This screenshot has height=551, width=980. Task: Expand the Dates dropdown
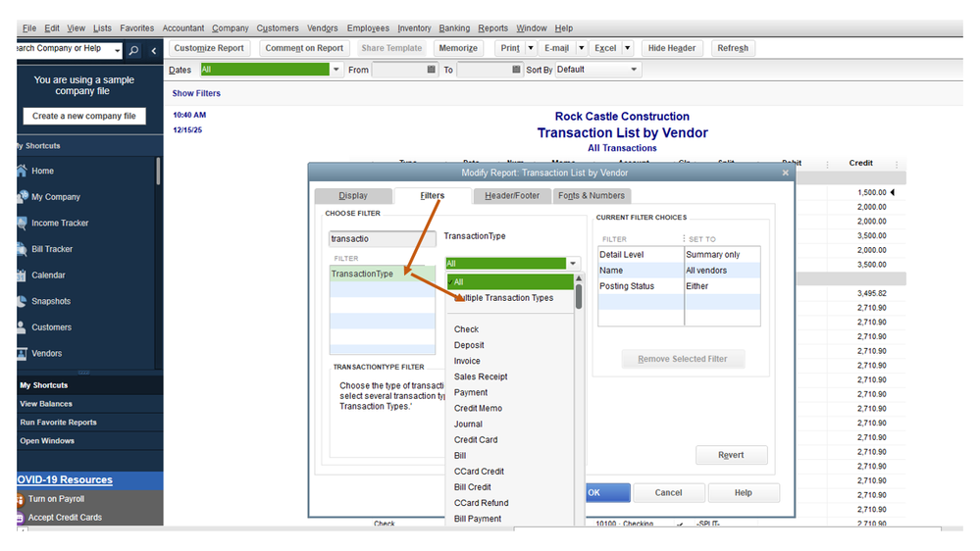[x=336, y=70]
